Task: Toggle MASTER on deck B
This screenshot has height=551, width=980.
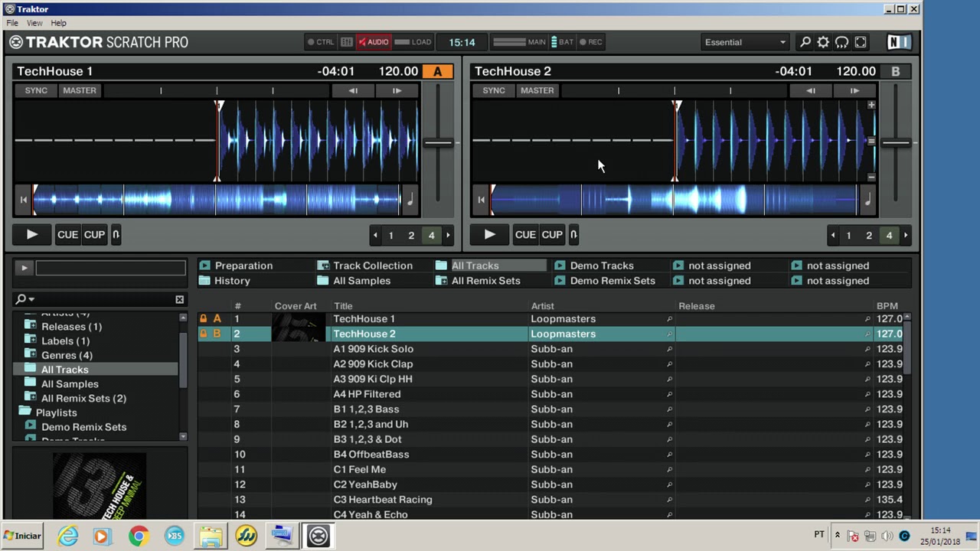Action: click(537, 90)
